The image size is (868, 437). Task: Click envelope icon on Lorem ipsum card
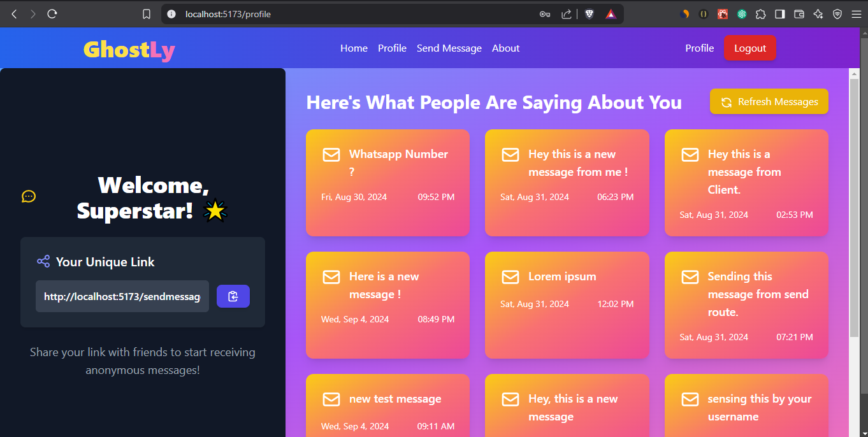point(510,277)
